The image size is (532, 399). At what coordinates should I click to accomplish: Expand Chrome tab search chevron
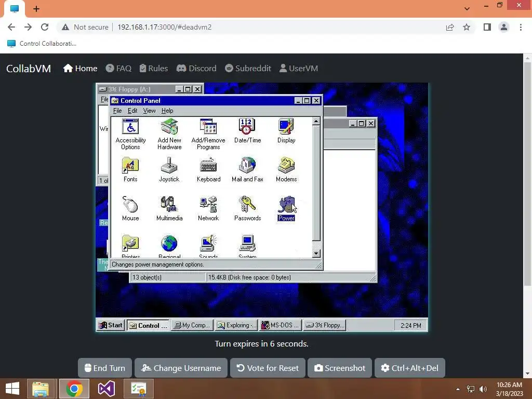467,9
